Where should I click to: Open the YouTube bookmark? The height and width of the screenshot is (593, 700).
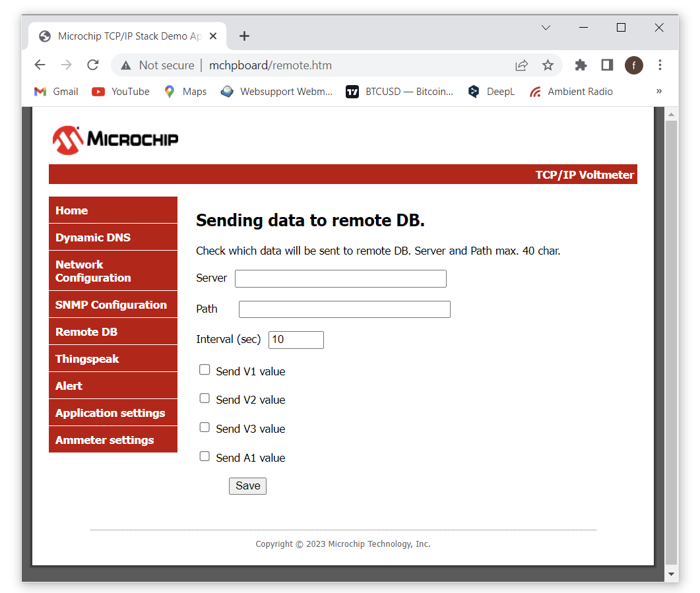click(121, 92)
